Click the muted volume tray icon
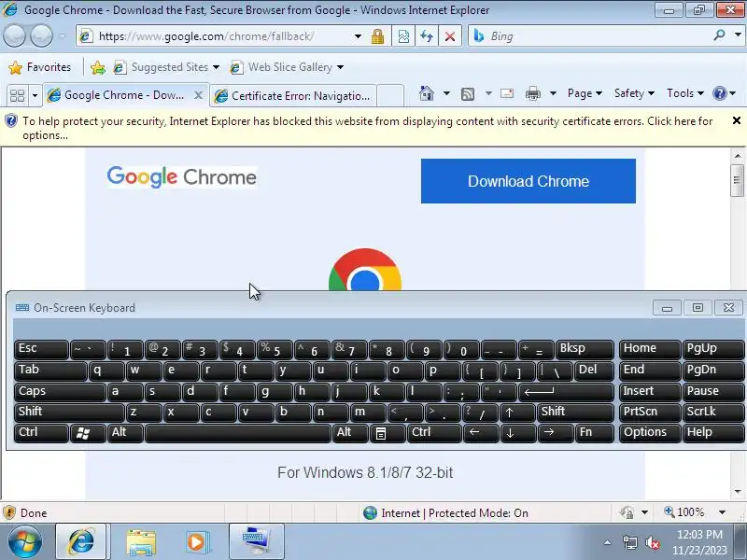 (x=653, y=542)
